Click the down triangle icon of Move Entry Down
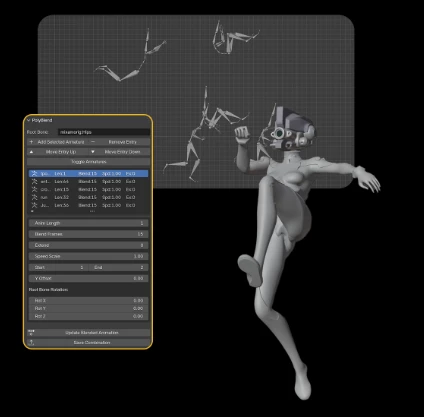This screenshot has width=424, height=417. 93,152
